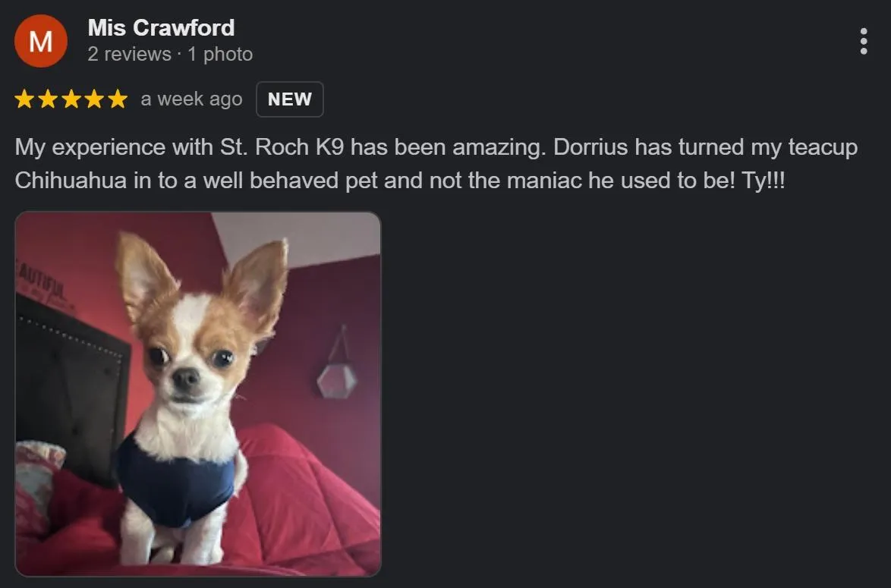
Task: Click the dog's navy shirt in photo
Action: (x=175, y=479)
